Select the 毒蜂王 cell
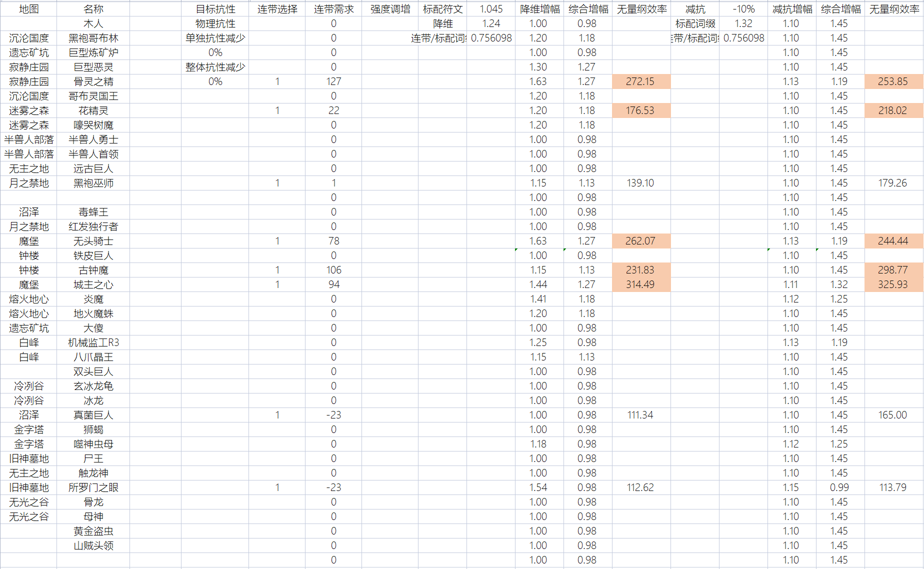The height and width of the screenshot is (569, 924). (x=93, y=212)
